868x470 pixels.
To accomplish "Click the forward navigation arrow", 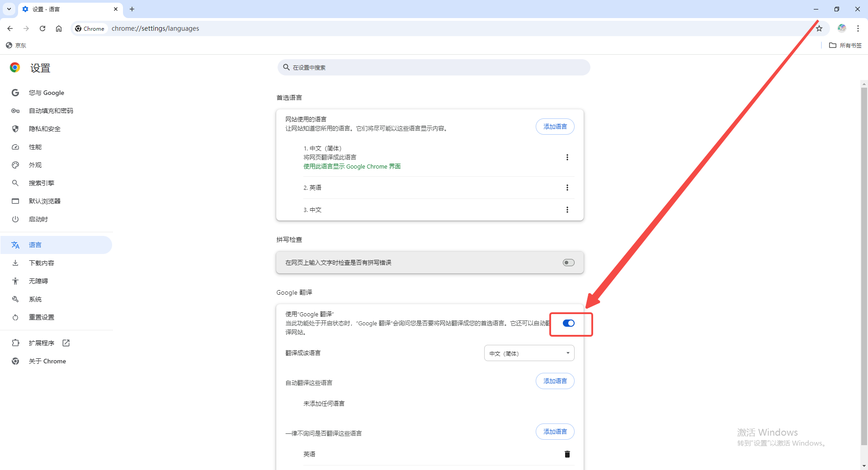I will (26, 28).
